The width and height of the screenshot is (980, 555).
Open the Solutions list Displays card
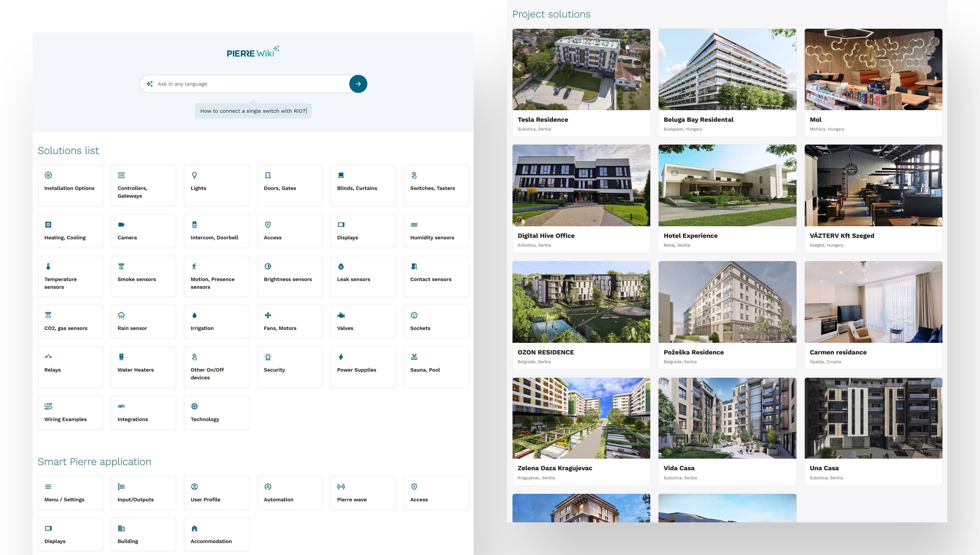(x=363, y=231)
